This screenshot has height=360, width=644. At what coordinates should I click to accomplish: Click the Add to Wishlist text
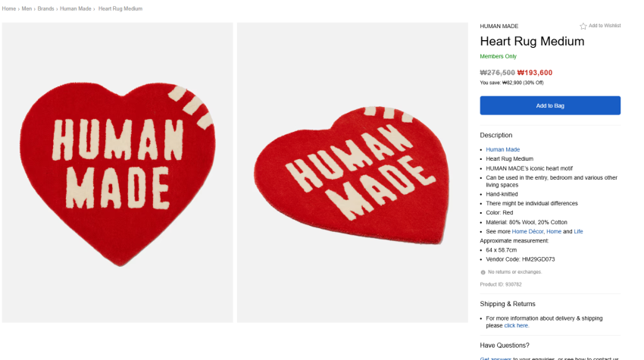tap(605, 26)
